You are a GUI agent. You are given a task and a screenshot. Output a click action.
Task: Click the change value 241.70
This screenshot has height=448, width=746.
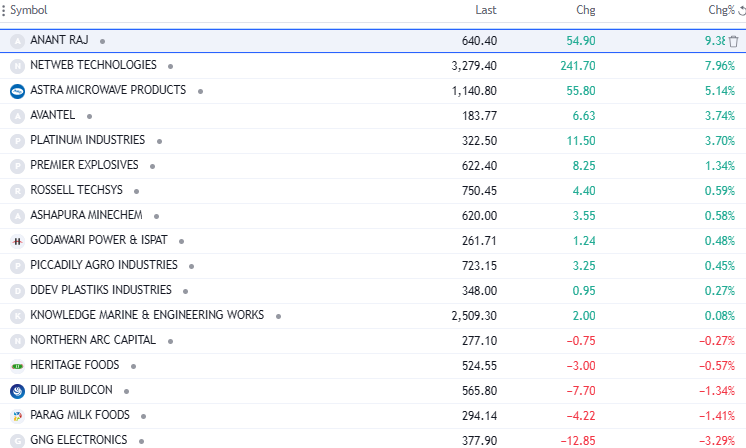[578, 66]
